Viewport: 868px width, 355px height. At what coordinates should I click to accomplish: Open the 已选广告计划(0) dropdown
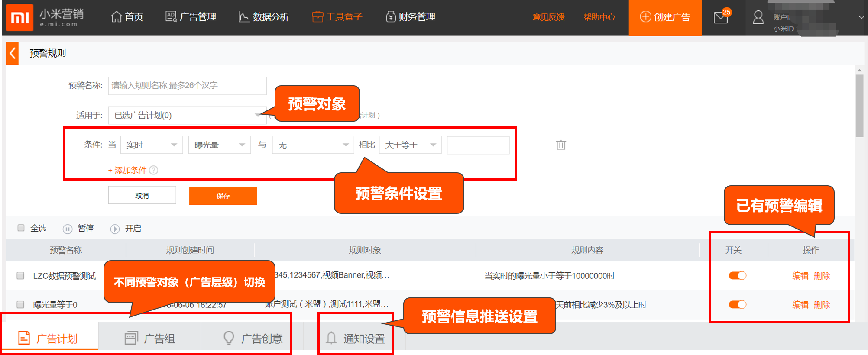(187, 115)
